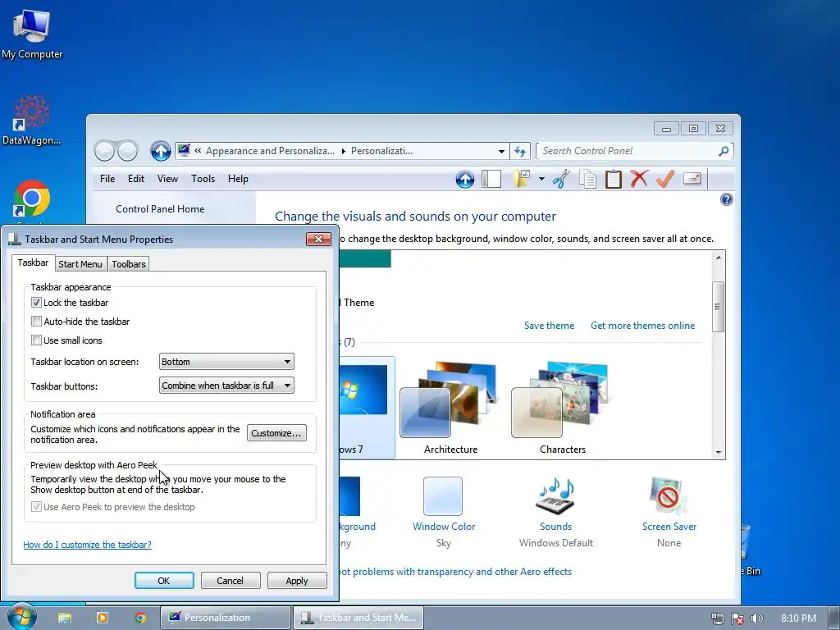Open Taskbar location on screen dropdown

(x=226, y=362)
